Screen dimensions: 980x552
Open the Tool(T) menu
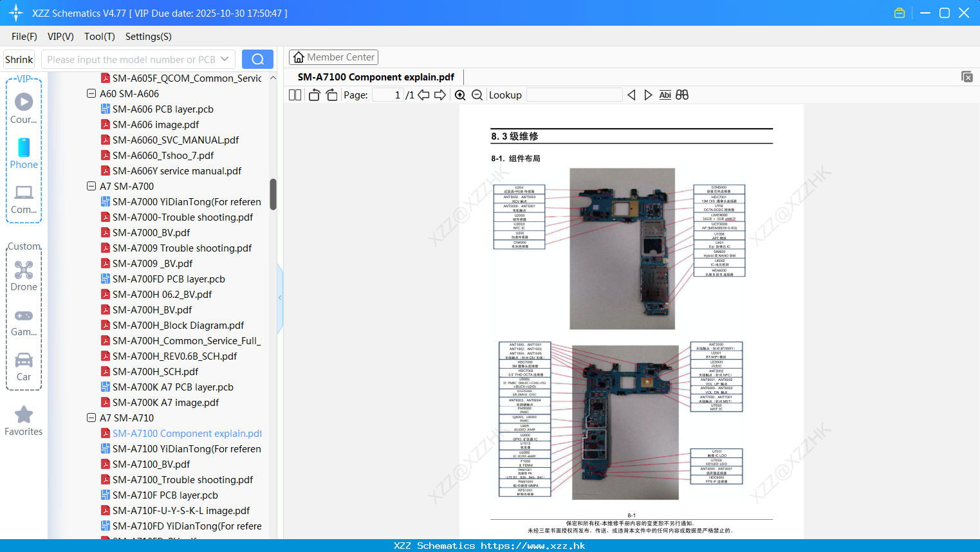tap(100, 37)
